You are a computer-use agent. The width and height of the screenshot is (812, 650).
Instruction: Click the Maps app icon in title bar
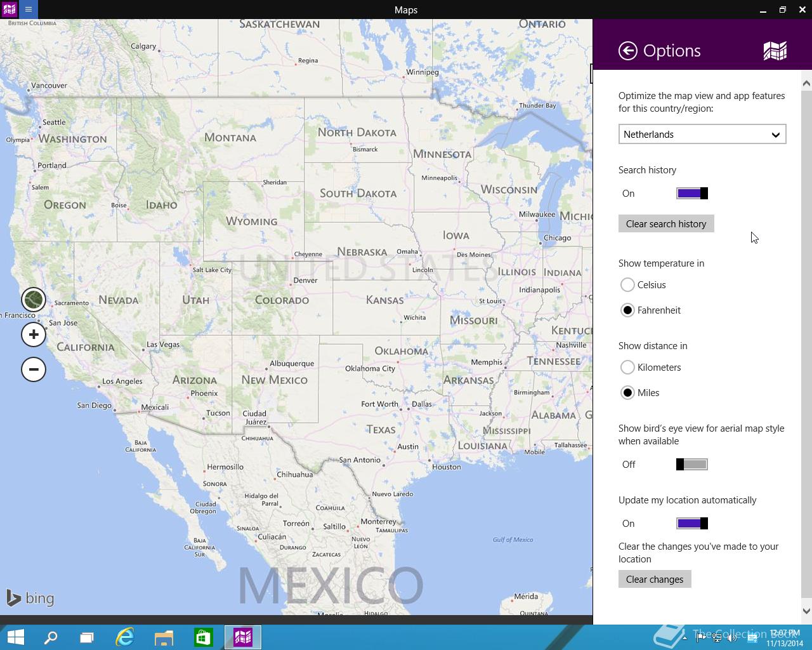[10, 10]
